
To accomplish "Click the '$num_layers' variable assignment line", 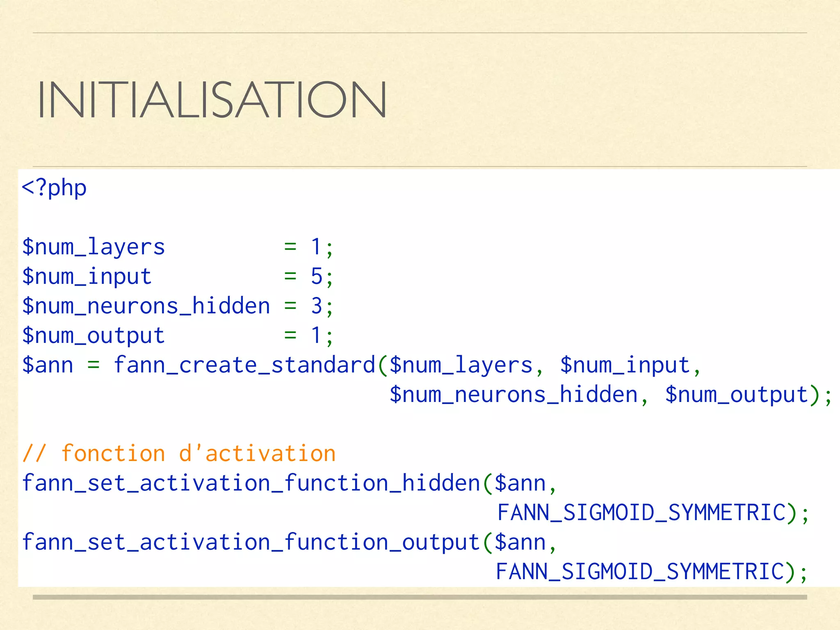I will coord(178,247).
